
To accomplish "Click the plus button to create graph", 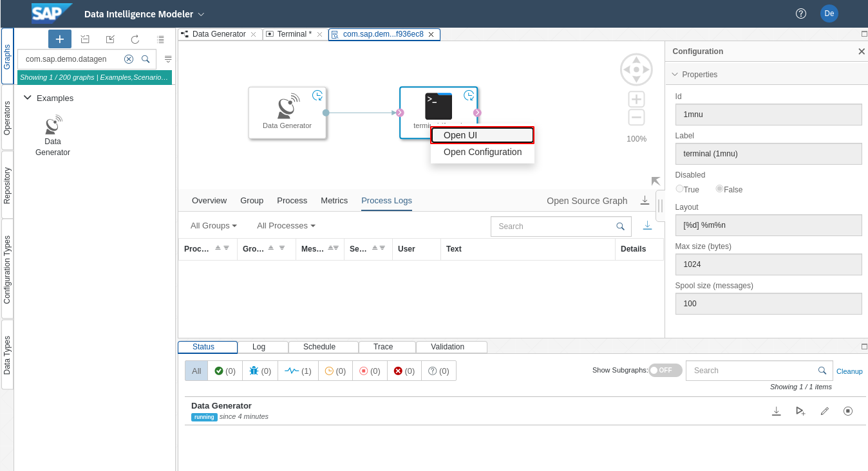I will coord(60,39).
